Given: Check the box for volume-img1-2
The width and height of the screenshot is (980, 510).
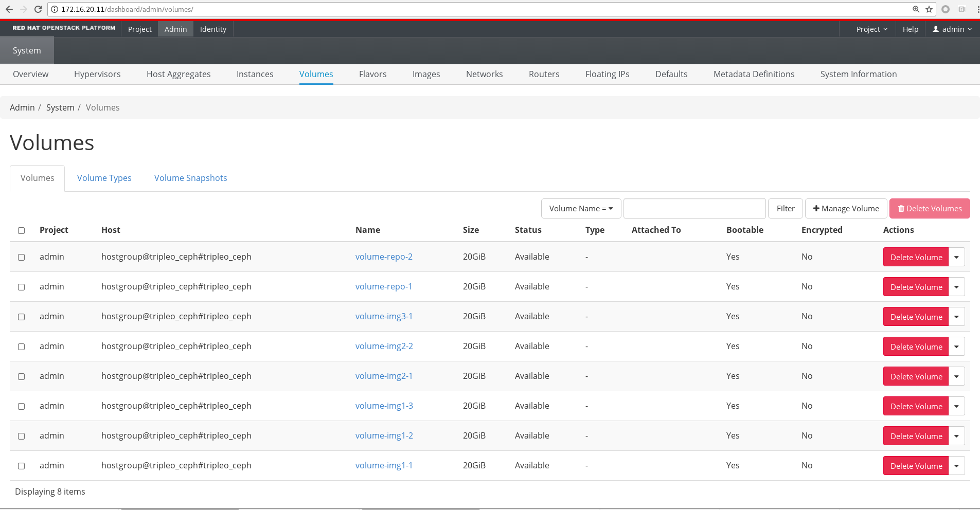Looking at the screenshot, I should pyautogui.click(x=22, y=436).
